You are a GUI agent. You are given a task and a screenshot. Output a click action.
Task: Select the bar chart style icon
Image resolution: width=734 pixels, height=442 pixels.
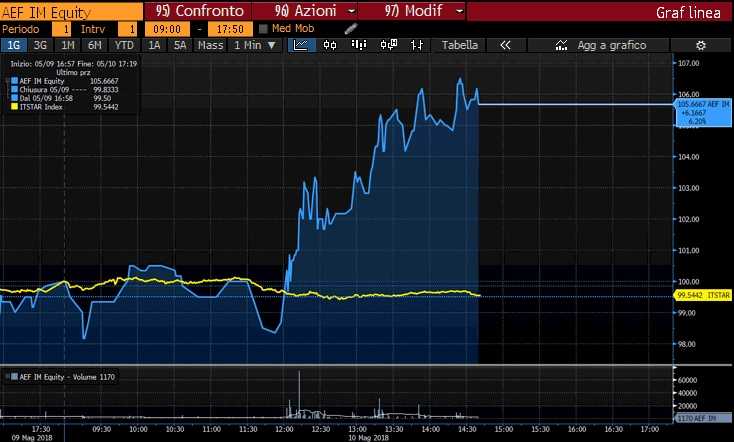(x=359, y=45)
